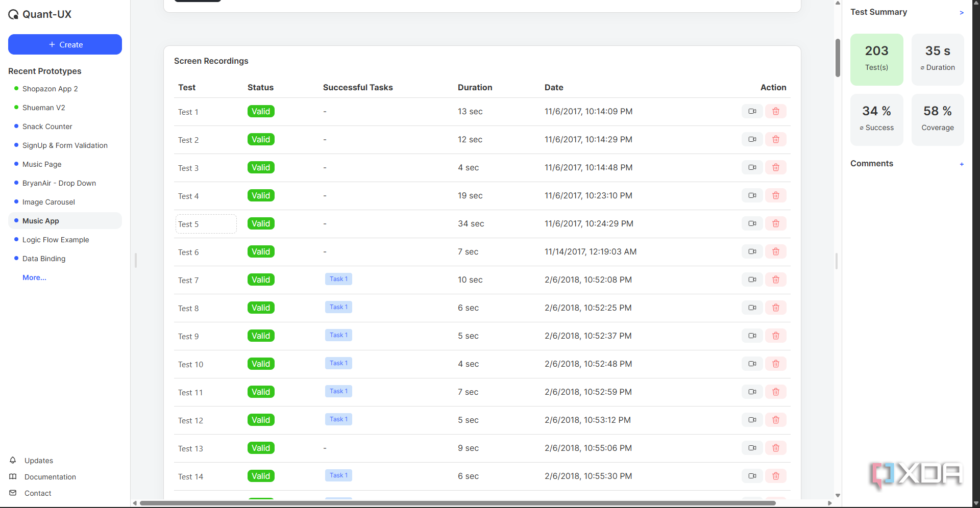The height and width of the screenshot is (508, 980).
Task: Delete the Test 6 recording
Action: tap(775, 251)
